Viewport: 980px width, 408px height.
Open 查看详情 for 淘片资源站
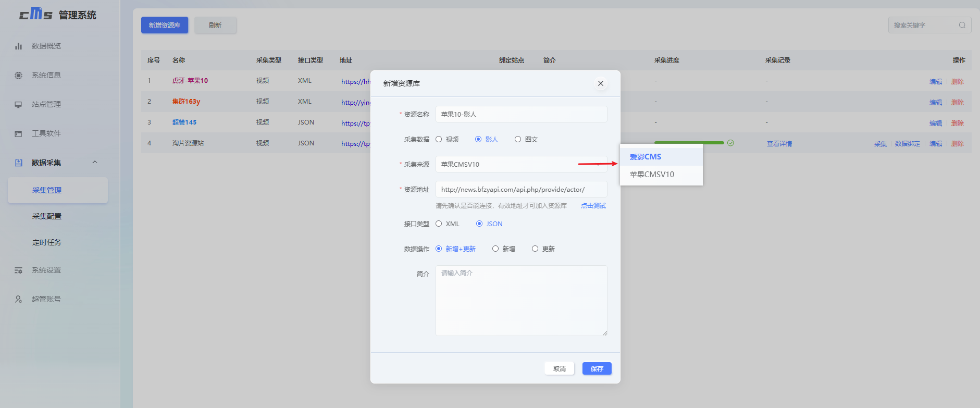tap(779, 144)
